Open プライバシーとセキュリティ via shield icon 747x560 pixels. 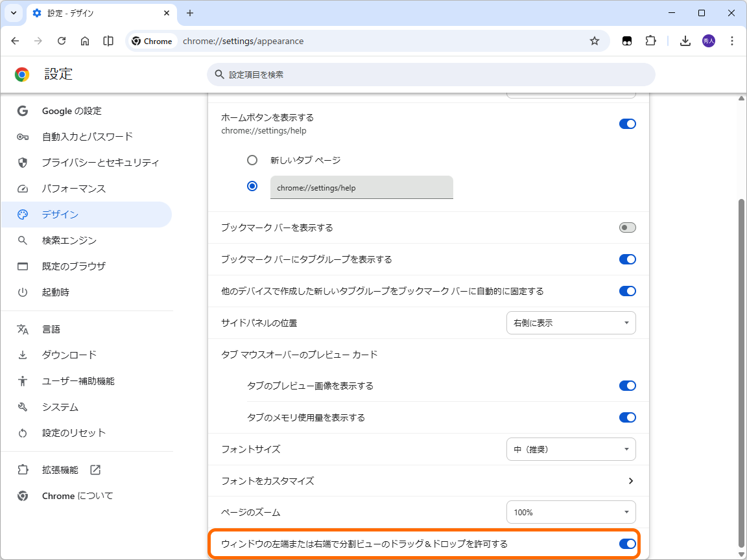[x=22, y=163]
